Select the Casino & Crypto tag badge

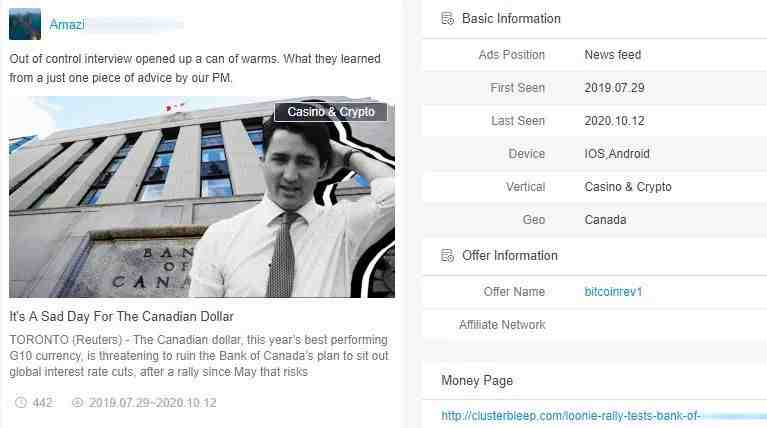[331, 112]
